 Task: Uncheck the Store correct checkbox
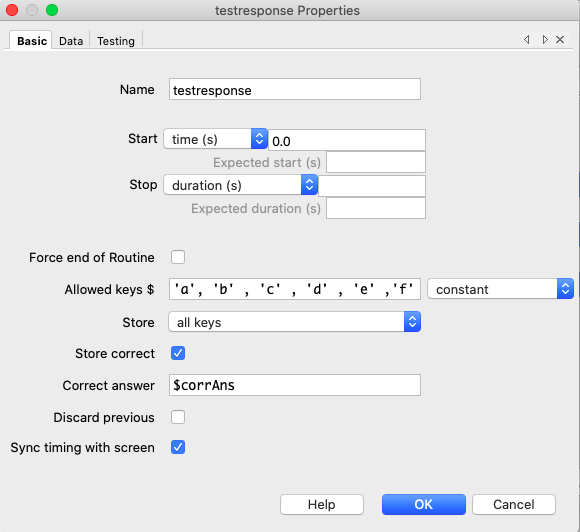[x=178, y=353]
